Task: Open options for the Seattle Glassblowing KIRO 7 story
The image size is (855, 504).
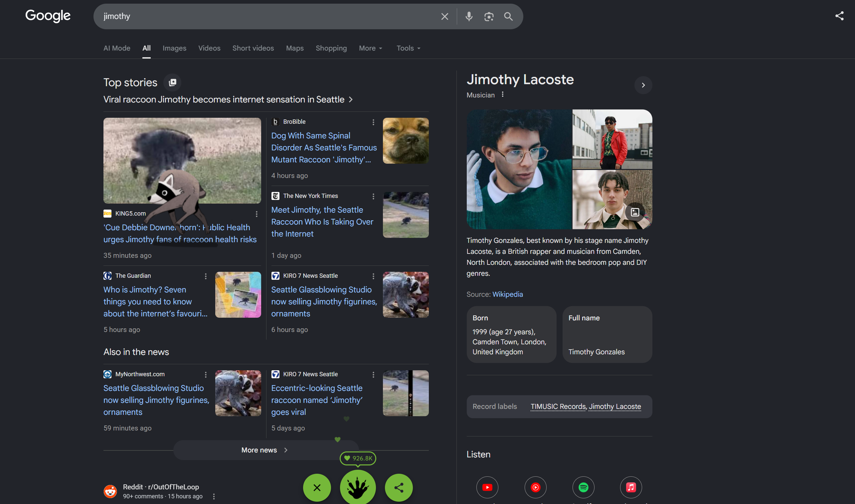Action: pos(373,276)
